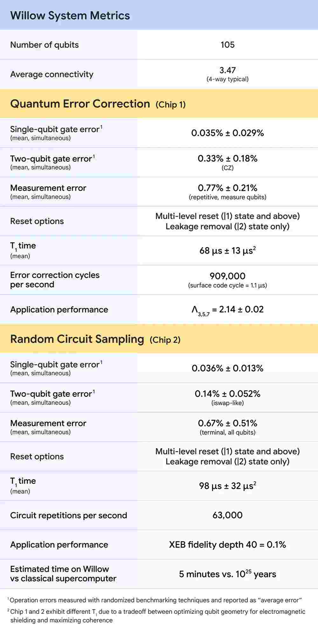The height and width of the screenshot is (644, 318).
Task: Click the Willow System Metrics title
Action: click(70, 16)
